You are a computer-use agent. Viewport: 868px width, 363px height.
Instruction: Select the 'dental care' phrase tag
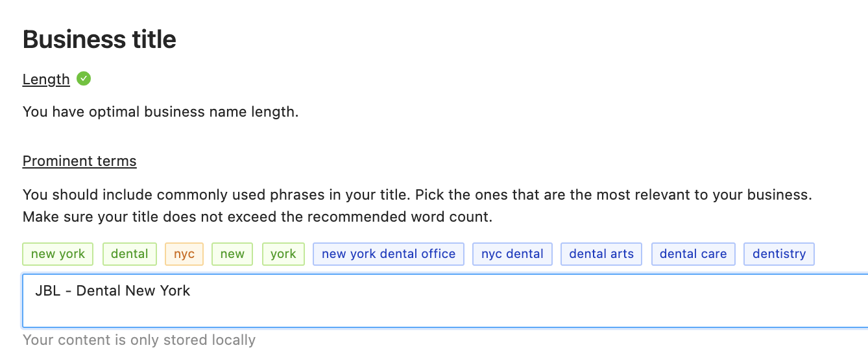click(x=693, y=254)
